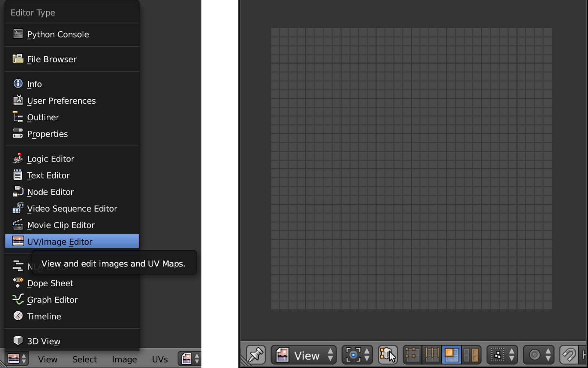Image resolution: width=588 pixels, height=368 pixels.
Task: Open the UVs menu
Action: 160,359
